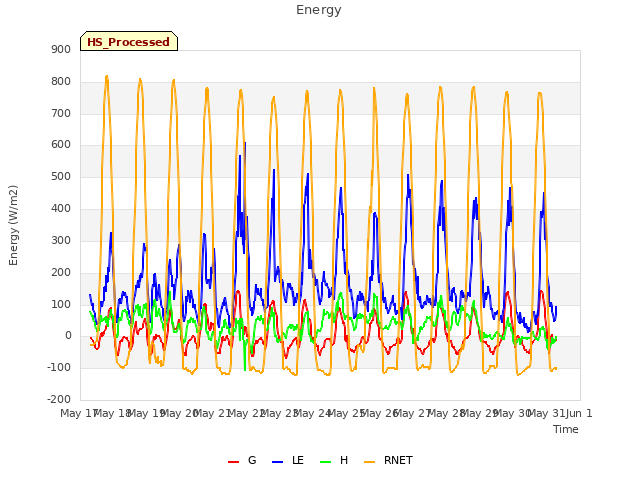The height and width of the screenshot is (480, 640).
Task: Click the -200 y-axis tick label
Action: click(x=59, y=399)
